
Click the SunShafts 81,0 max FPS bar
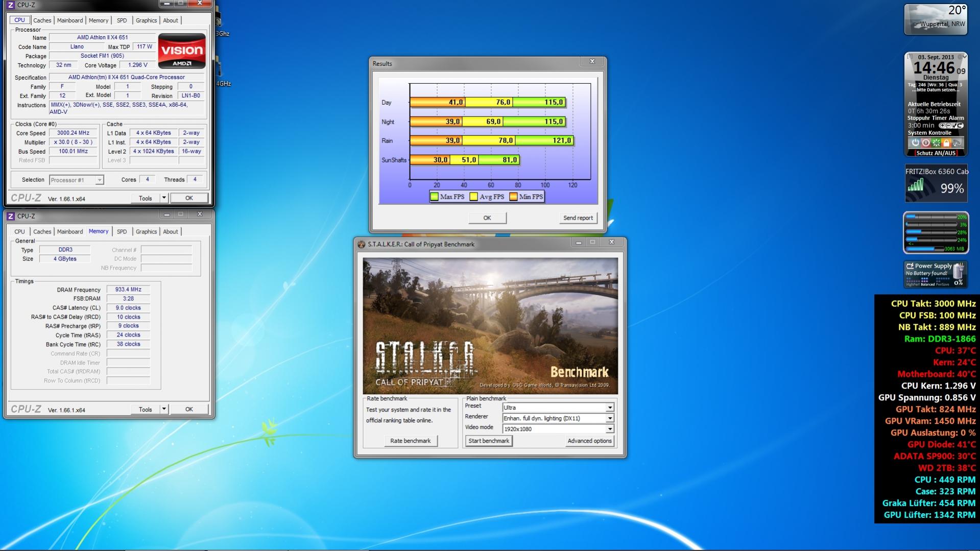(x=499, y=160)
